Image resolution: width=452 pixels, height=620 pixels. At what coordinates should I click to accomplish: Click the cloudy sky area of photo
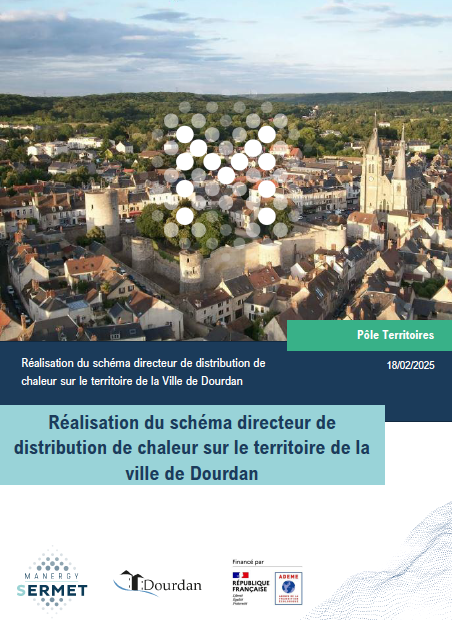(x=226, y=46)
